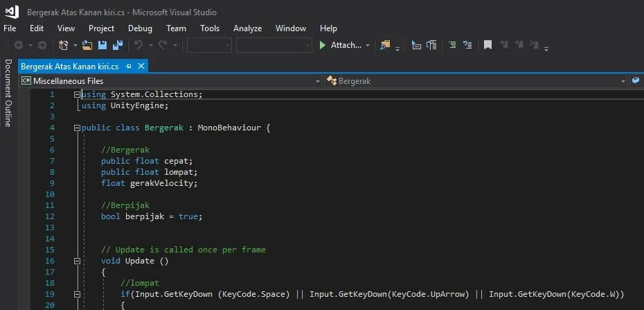This screenshot has width=644, height=310.
Task: Click the Navigate Forward arrow
Action: pyautogui.click(x=42, y=45)
